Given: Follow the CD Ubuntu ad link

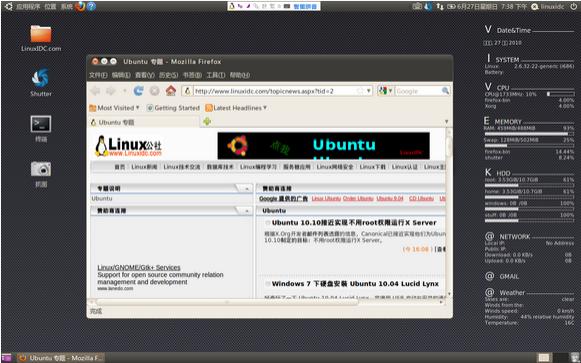Looking at the screenshot, I should click(x=421, y=199).
